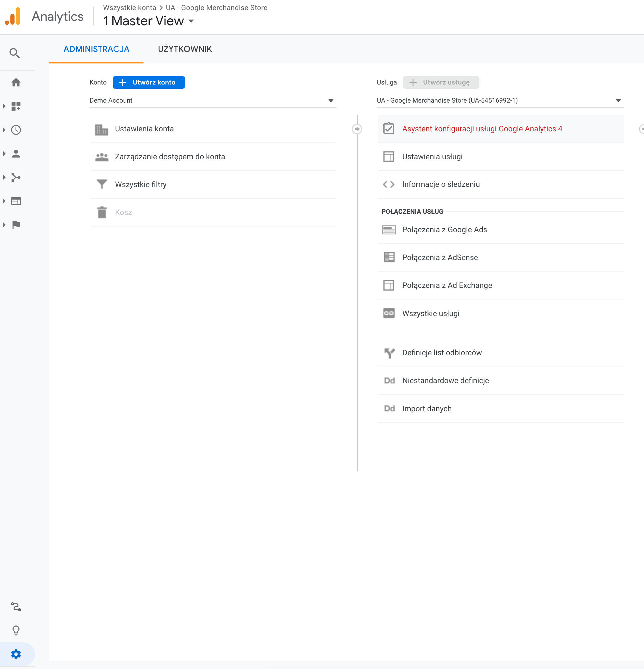Click the clipboard check icon for GA4 assistant
This screenshot has height=669, width=644.
coord(388,128)
